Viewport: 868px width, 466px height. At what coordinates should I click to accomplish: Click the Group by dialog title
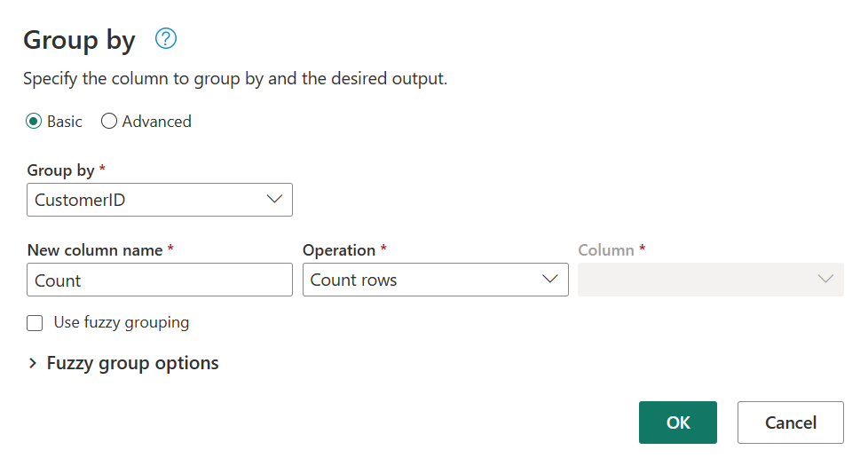79,40
